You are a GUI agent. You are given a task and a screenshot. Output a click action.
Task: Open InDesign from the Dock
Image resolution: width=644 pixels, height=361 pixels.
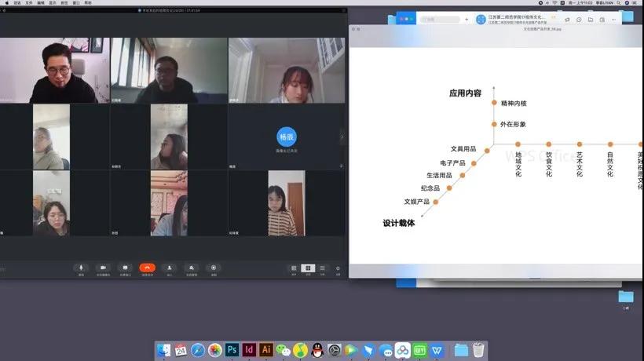click(249, 350)
